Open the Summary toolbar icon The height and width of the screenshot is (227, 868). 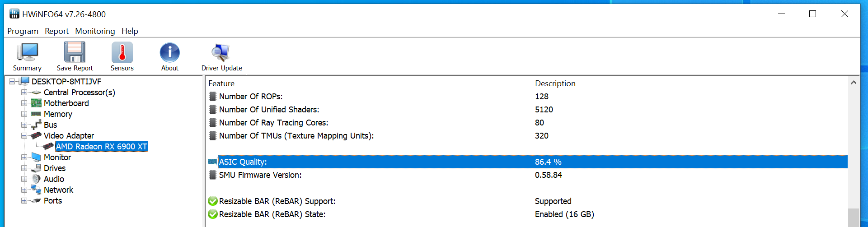(x=27, y=53)
